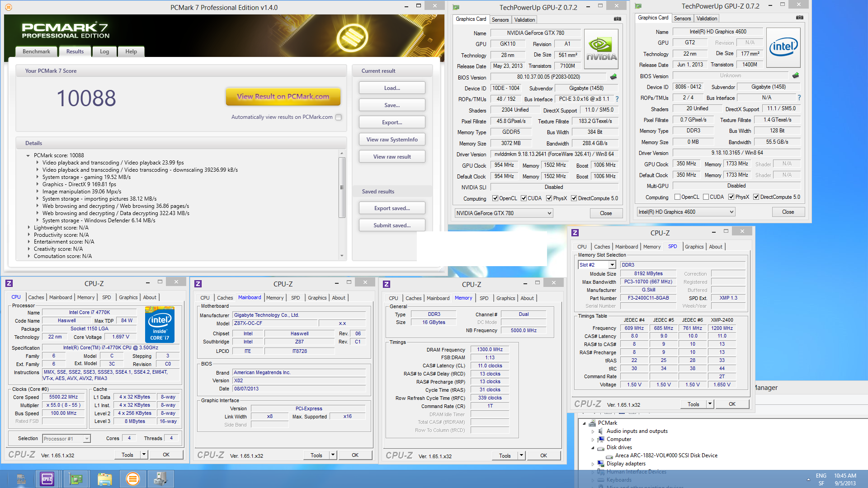Click the CPU-Z logo icon in SPD window title
Viewport: 868px width, 488px height.
click(575, 233)
